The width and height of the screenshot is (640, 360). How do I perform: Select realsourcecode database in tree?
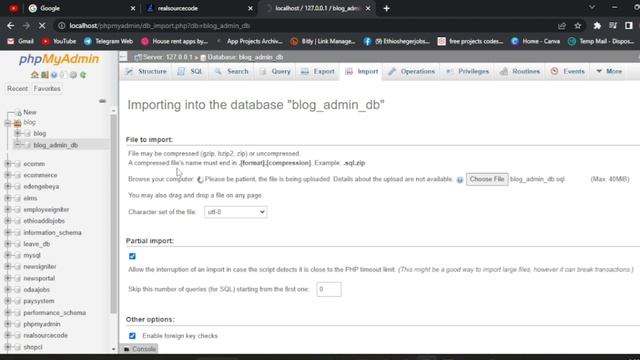click(46, 336)
